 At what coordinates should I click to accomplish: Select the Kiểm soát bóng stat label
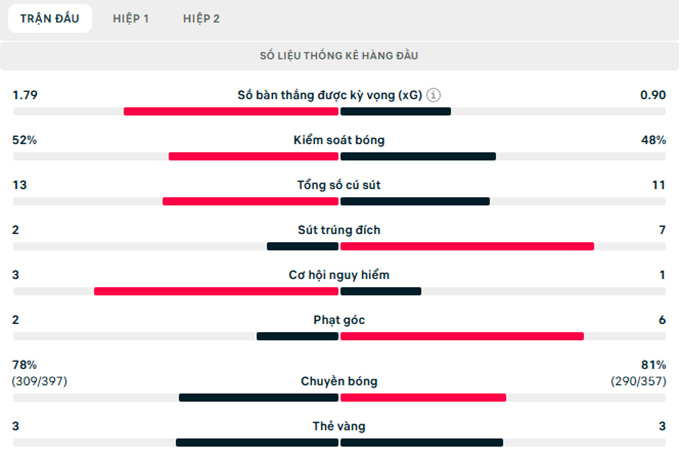(340, 140)
